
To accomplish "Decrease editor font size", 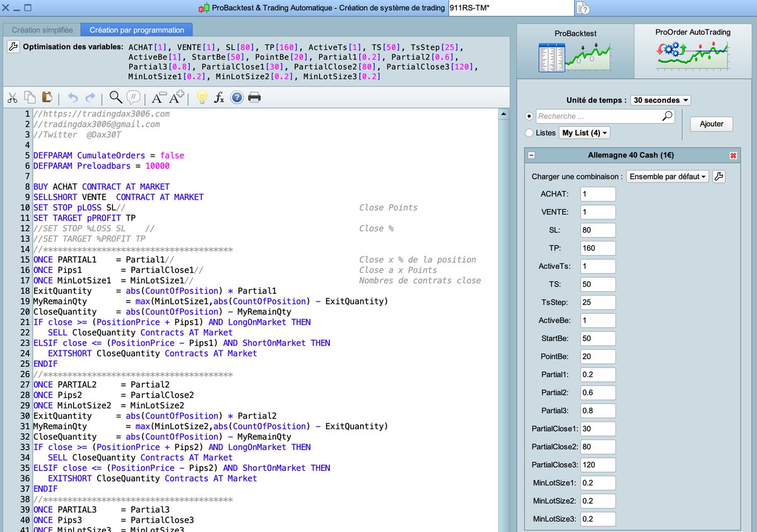I will pyautogui.click(x=158, y=97).
